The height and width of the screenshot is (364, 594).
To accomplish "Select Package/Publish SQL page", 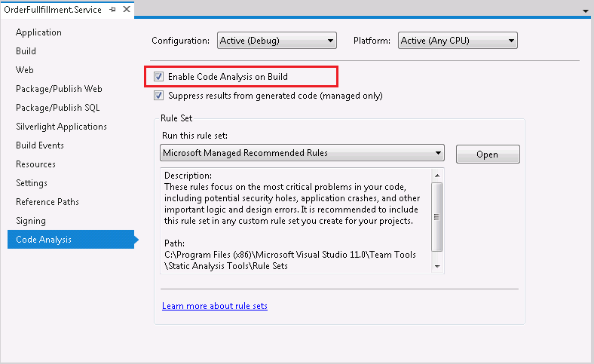I will pos(57,108).
